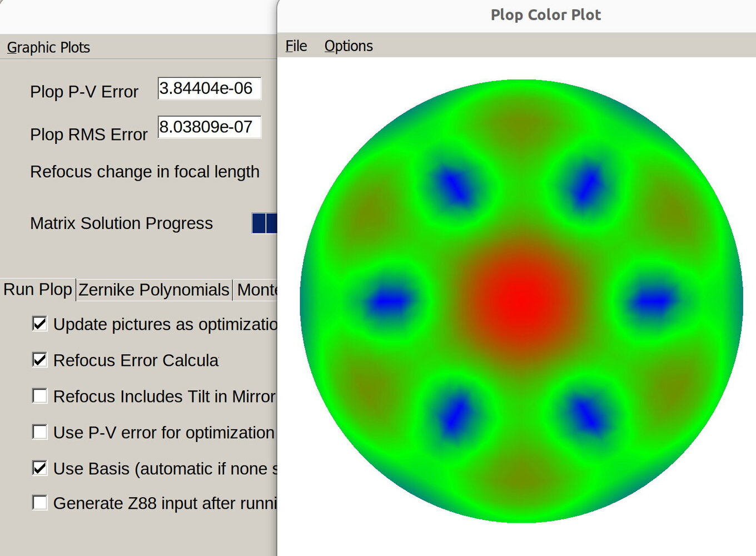Image resolution: width=756 pixels, height=556 pixels.
Task: Open the Graphic Plots menu
Action: pyautogui.click(x=48, y=47)
